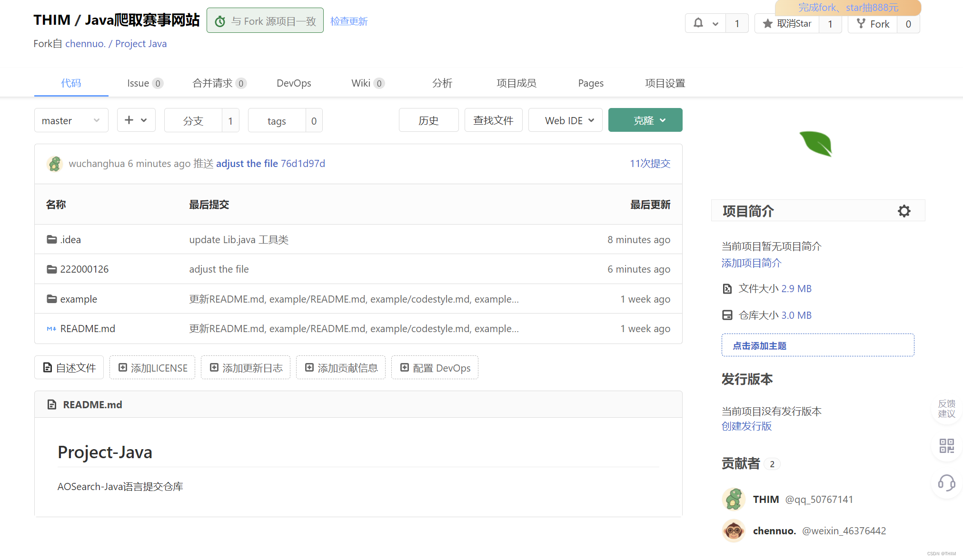Open the Pages tab
This screenshot has width=963, height=560.
click(591, 83)
